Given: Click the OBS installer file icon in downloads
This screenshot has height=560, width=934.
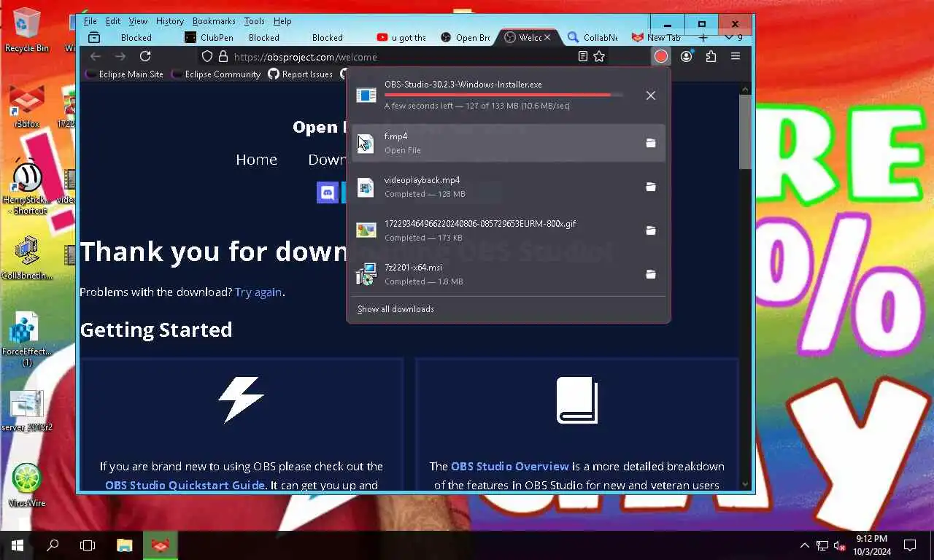Looking at the screenshot, I should [x=366, y=96].
